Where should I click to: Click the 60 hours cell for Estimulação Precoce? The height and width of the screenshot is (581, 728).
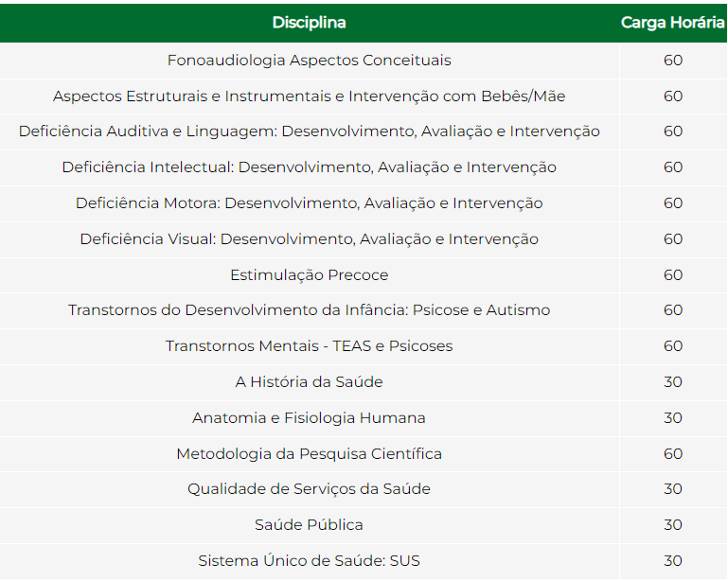pos(673,274)
